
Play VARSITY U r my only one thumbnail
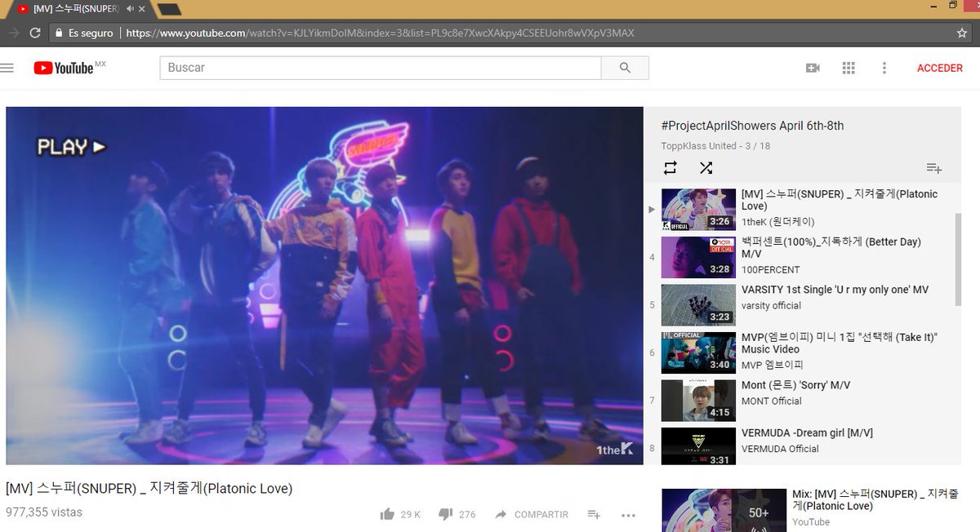(698, 305)
